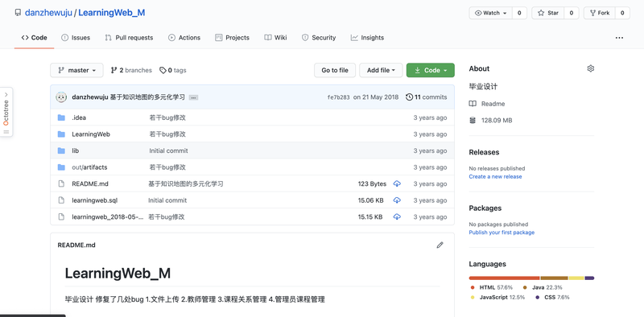The image size is (644, 317).
Task: Open the Initial commit message for learningweb.sql
Action: (167, 200)
